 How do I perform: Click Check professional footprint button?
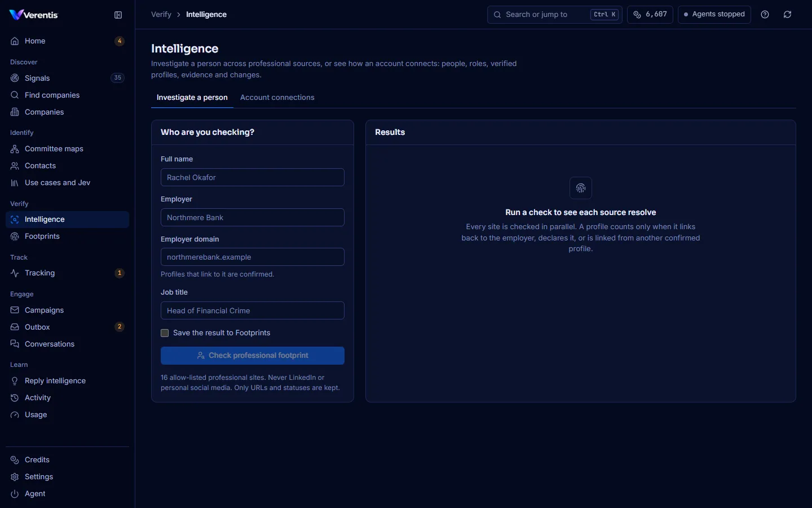(253, 356)
